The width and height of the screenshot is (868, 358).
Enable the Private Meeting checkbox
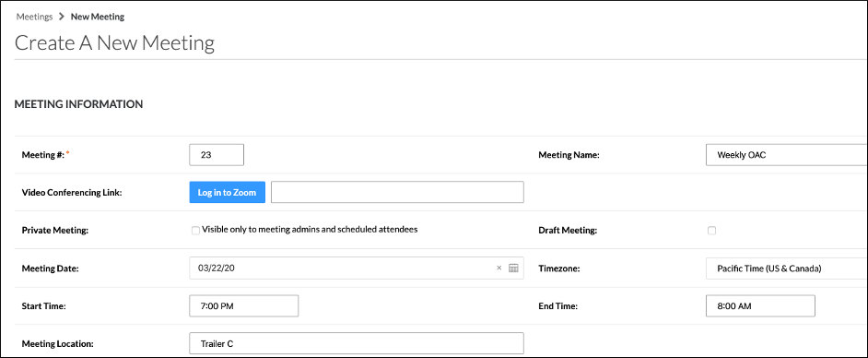tap(195, 231)
